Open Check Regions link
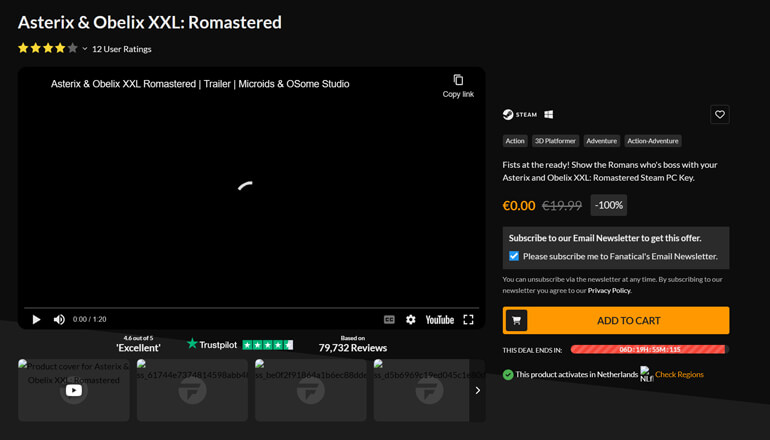 (x=679, y=374)
